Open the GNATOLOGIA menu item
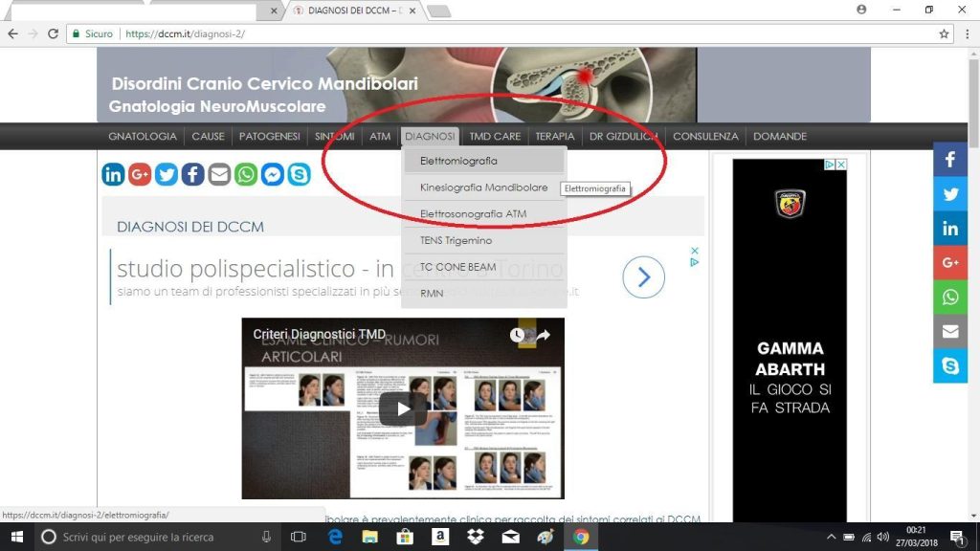 tap(143, 136)
